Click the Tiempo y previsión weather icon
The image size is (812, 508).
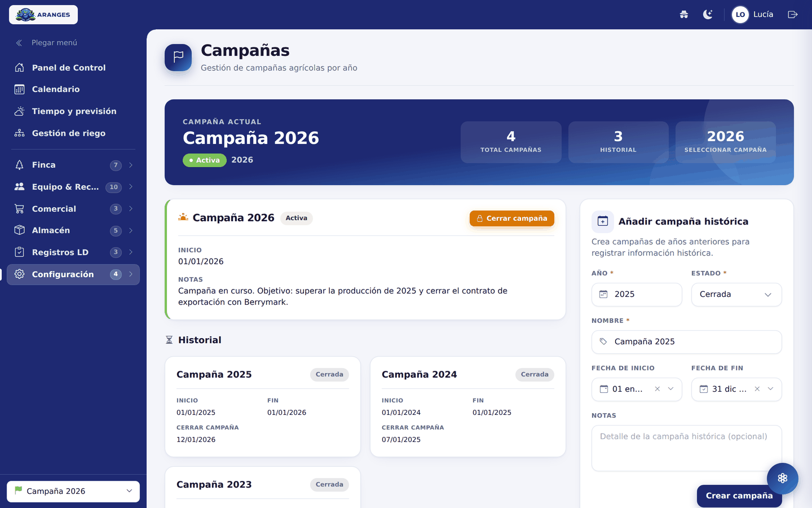pos(20,111)
